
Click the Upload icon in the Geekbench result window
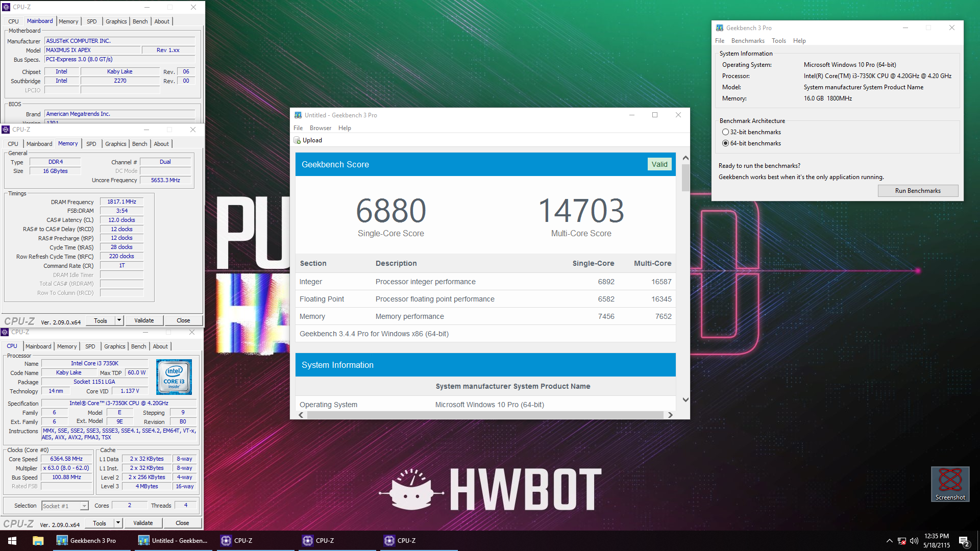coord(297,140)
